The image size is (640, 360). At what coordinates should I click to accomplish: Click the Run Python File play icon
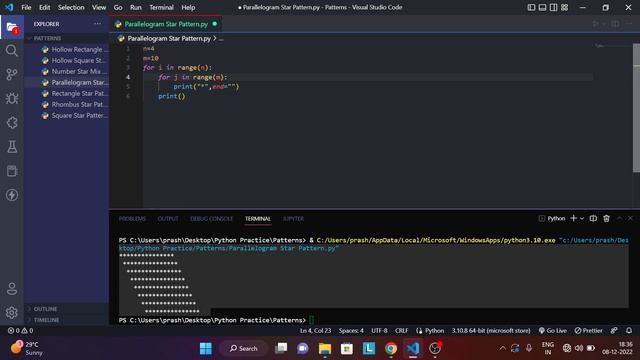596,24
